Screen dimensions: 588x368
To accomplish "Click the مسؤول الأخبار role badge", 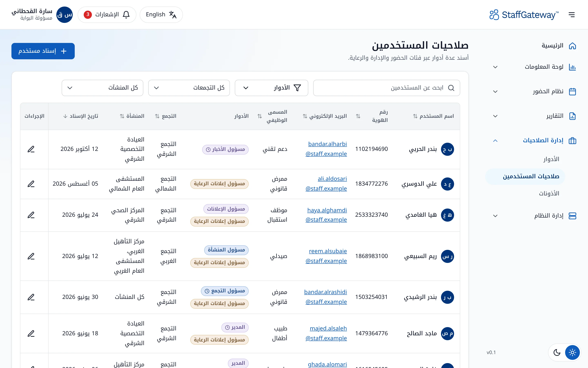I will point(225,149).
